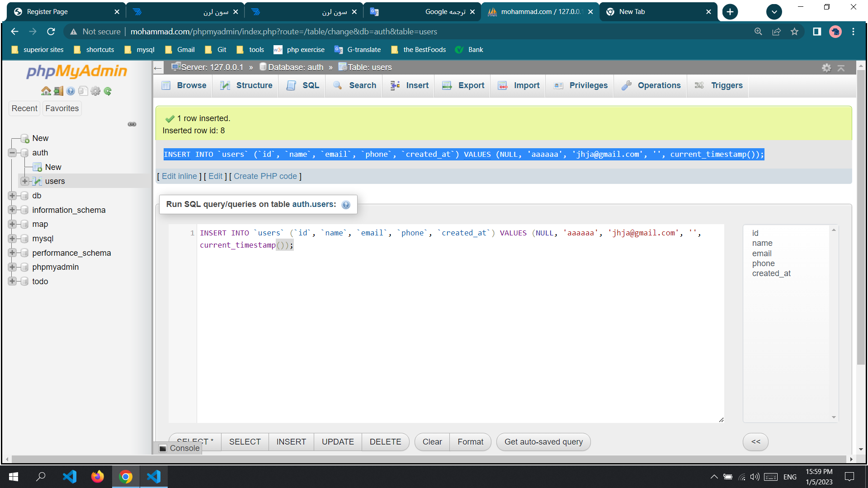Screen dimensions: 868x488
Task: Click the Clear button
Action: click(432, 442)
